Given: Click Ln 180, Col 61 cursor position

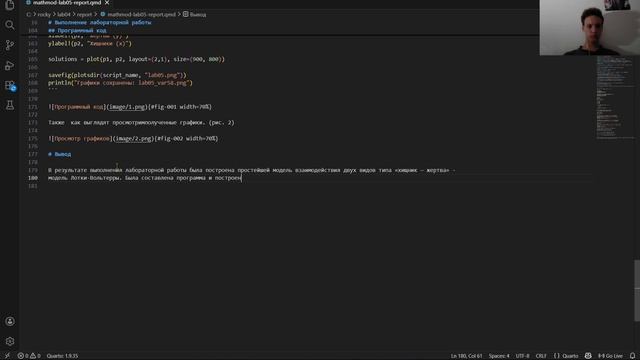Looking at the screenshot, I should pyautogui.click(x=466, y=356).
